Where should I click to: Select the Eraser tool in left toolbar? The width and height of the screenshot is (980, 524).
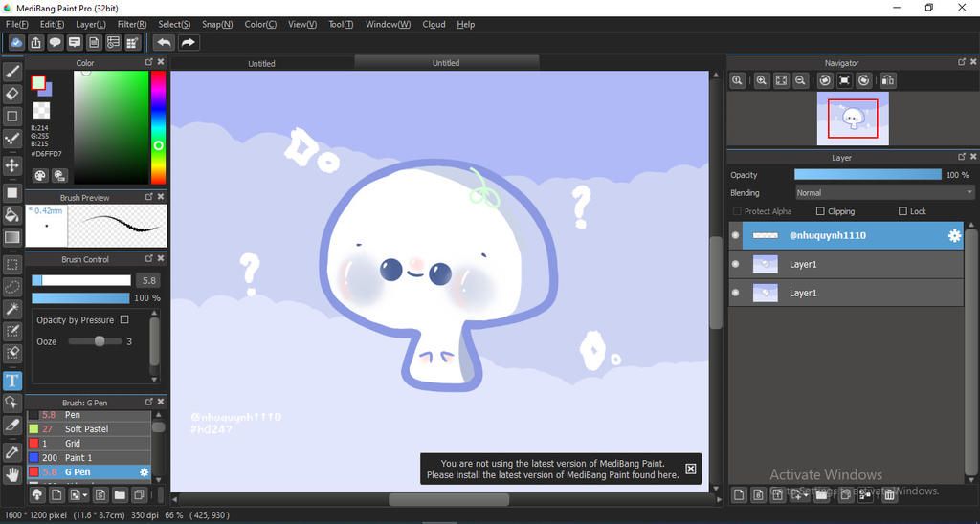pyautogui.click(x=12, y=94)
